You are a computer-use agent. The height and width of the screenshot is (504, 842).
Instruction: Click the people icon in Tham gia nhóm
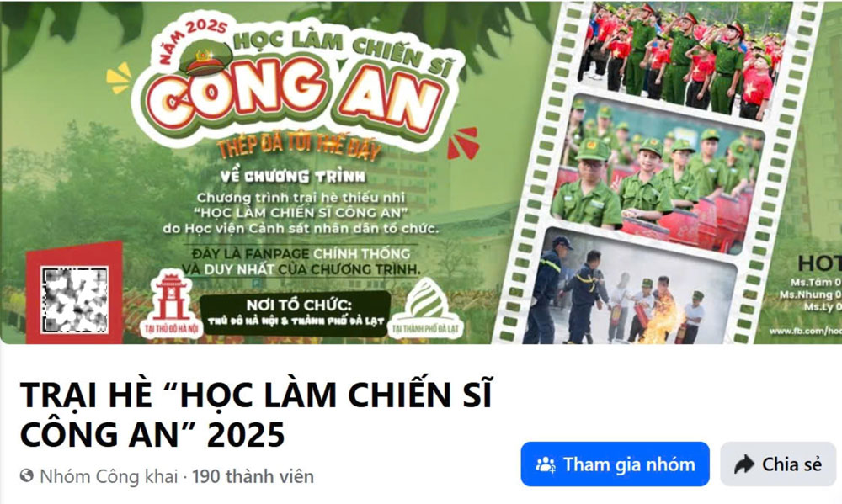click(546, 464)
